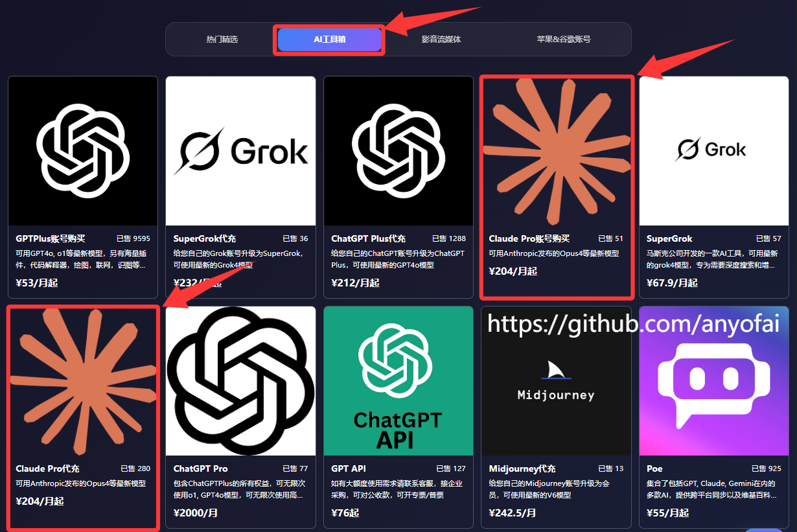
Task: Open the GPTPlus账号购买 product title
Action: [51, 238]
